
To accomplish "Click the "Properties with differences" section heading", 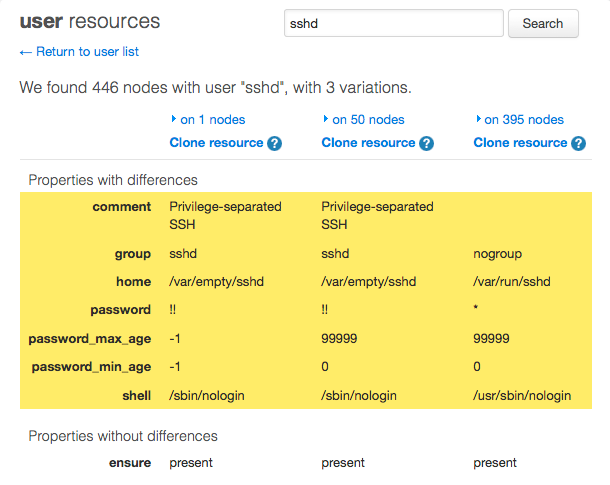I will click(x=113, y=180).
